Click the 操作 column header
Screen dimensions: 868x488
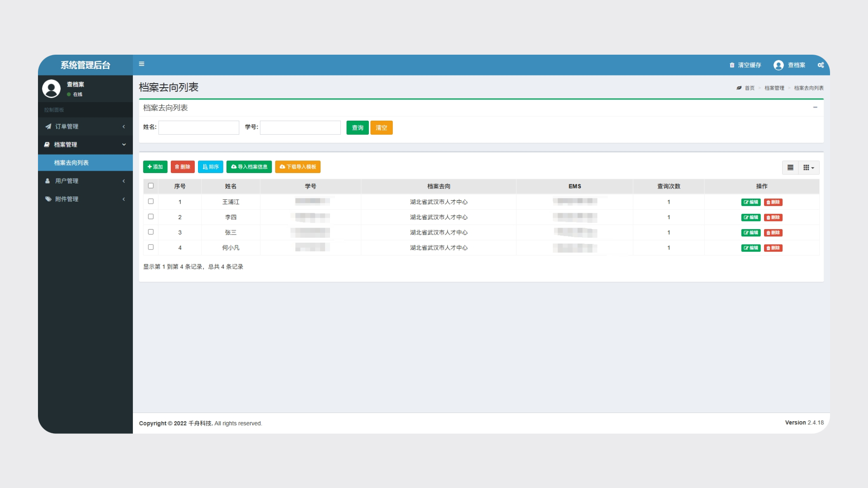[762, 186]
